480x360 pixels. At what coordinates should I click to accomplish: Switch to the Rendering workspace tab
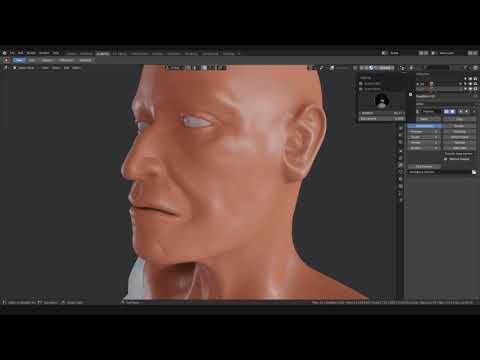tap(191, 53)
